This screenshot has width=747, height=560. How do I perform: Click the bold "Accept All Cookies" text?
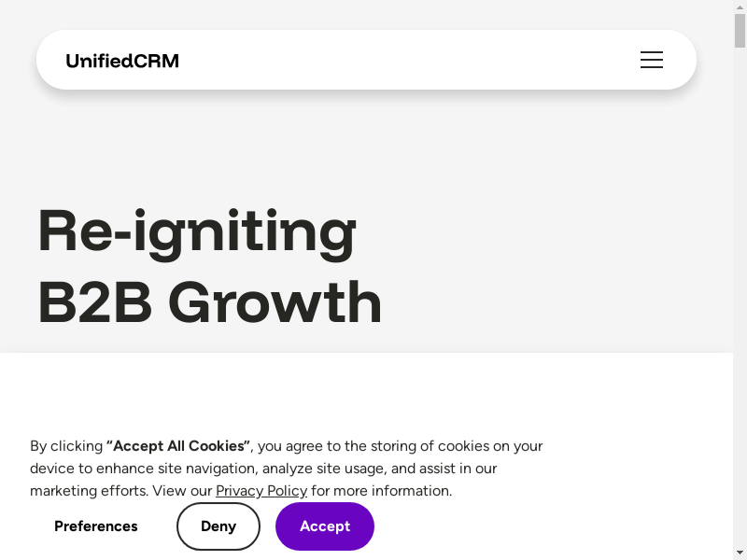coord(178,446)
